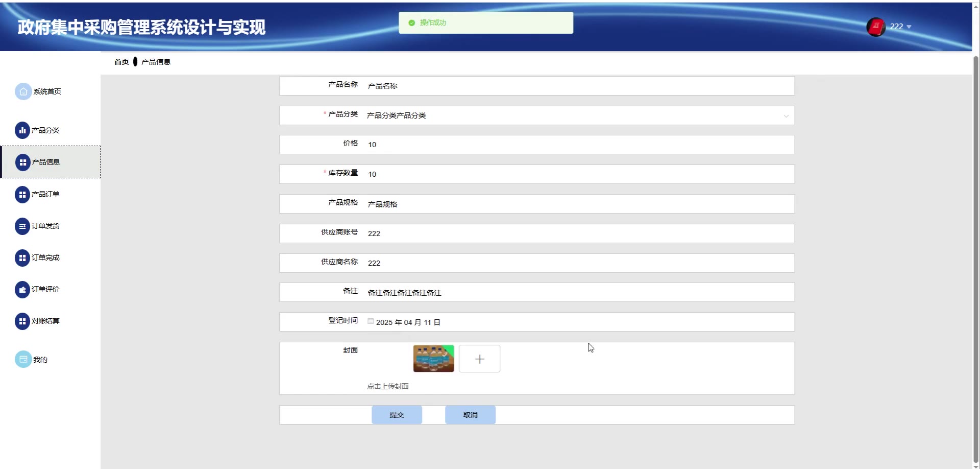Click the 点击上传封面 hint text
The image size is (980, 469).
click(x=388, y=386)
